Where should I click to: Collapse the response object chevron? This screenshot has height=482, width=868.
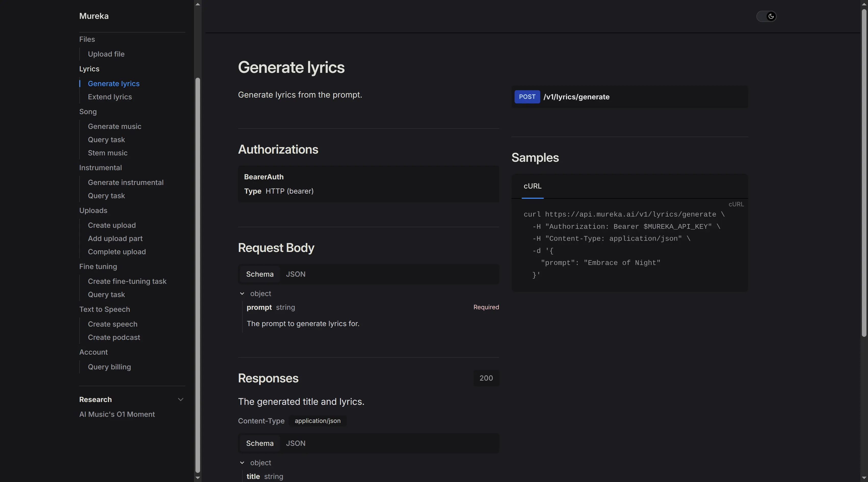tap(242, 463)
